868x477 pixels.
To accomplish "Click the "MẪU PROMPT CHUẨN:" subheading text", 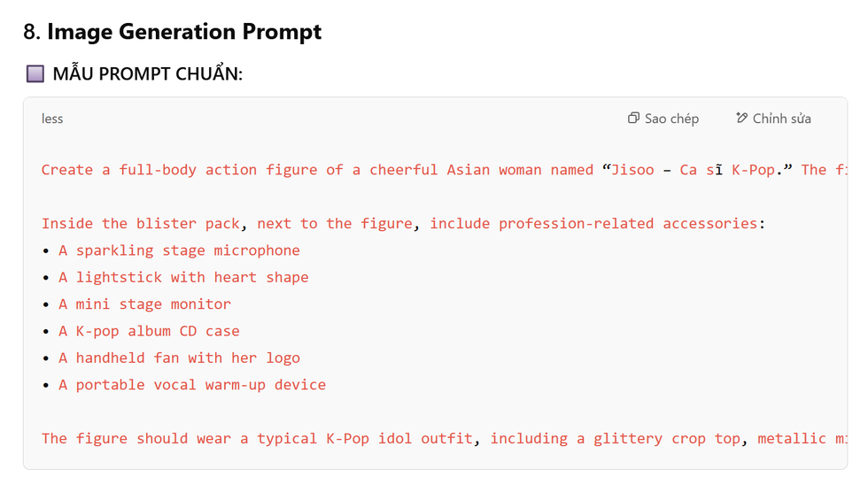I will 147,73.
